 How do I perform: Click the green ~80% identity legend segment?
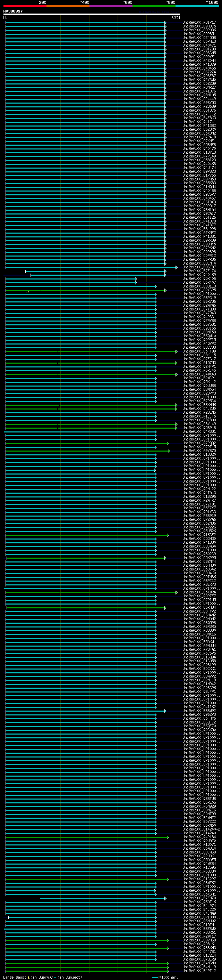(x=154, y=6)
